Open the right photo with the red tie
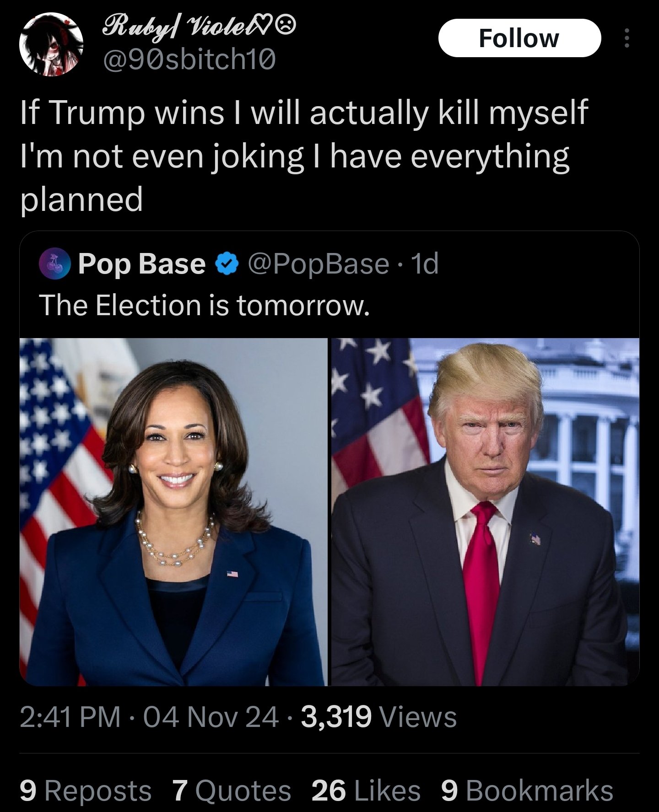Image resolution: width=659 pixels, height=812 pixels. point(485,512)
